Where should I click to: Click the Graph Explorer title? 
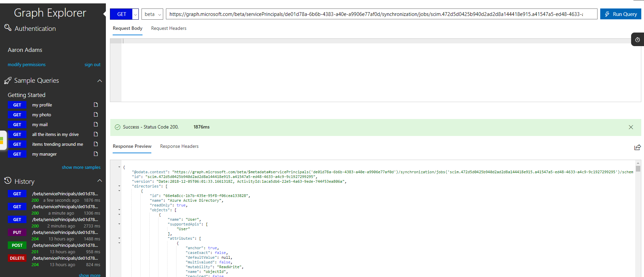[x=50, y=13]
